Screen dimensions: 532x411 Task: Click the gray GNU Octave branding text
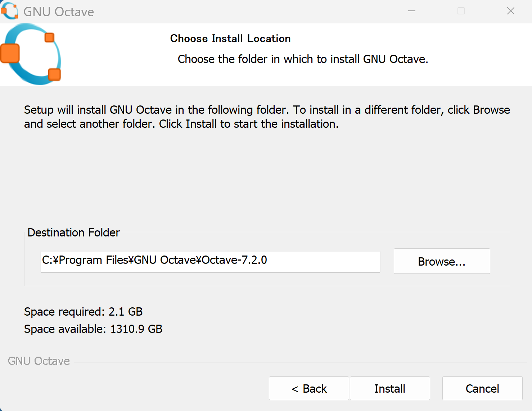click(x=39, y=361)
